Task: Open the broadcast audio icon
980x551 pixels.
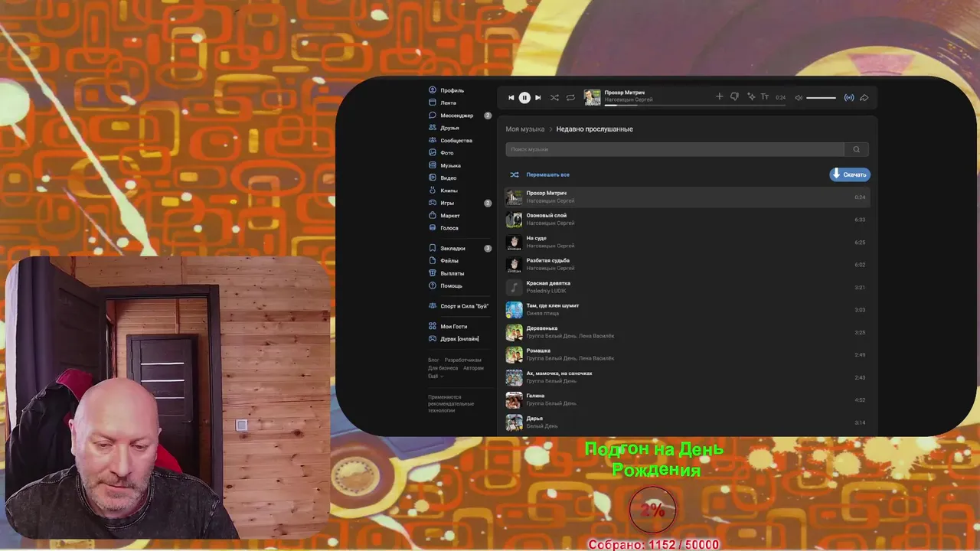Action: (849, 98)
